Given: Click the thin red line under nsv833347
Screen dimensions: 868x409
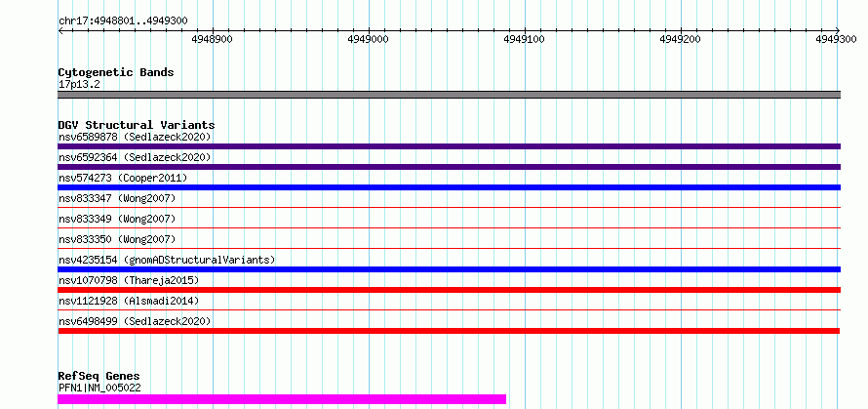Looking at the screenshot, I should point(449,207).
